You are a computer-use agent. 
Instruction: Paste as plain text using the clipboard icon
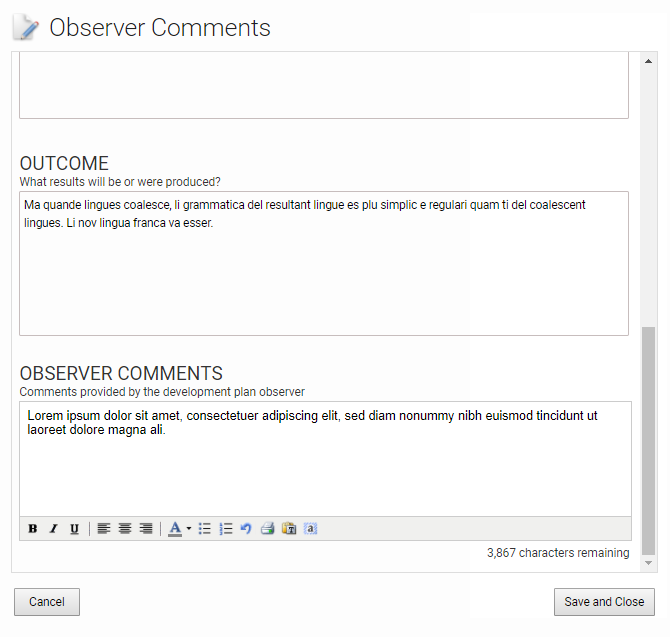point(289,528)
